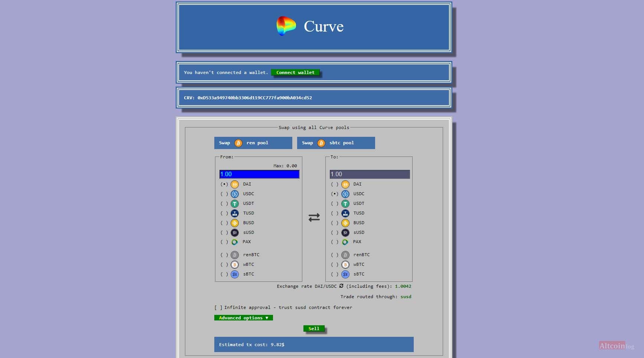Click the Connect wallet button
The image size is (644, 358).
[x=295, y=72]
